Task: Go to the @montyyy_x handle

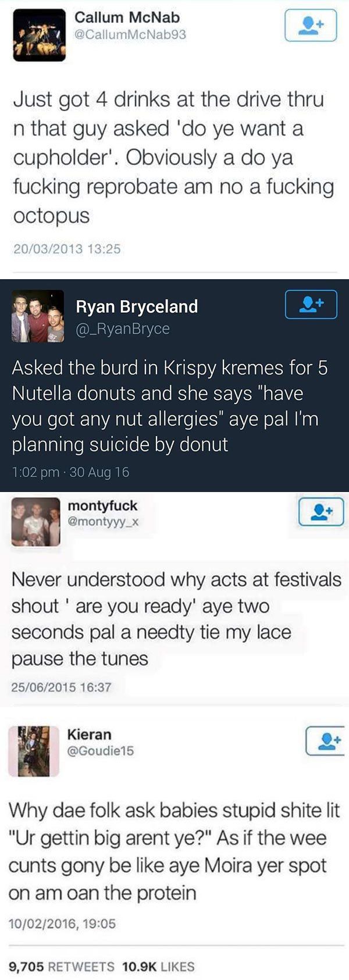Action: 104,522
